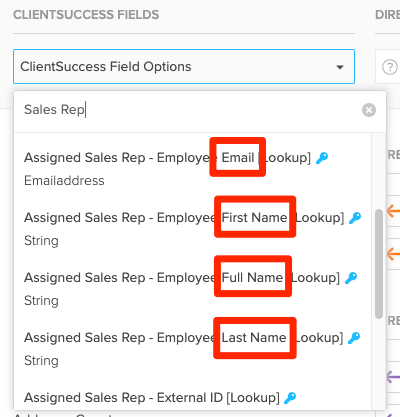This screenshot has height=417, width=400.
Task: Click the second orange left arrow icon
Action: (393, 254)
